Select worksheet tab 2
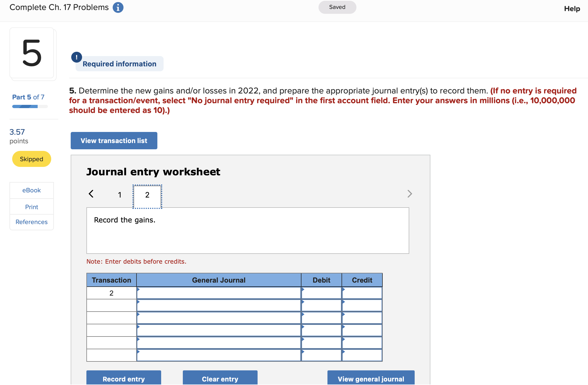588x385 pixels. pyautogui.click(x=147, y=195)
